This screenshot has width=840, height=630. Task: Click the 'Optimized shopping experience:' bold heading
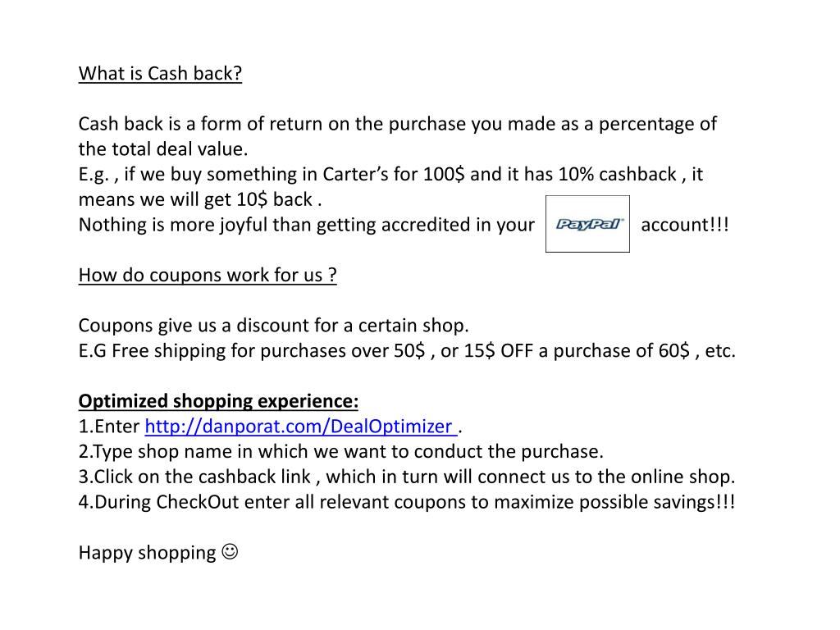point(218,400)
